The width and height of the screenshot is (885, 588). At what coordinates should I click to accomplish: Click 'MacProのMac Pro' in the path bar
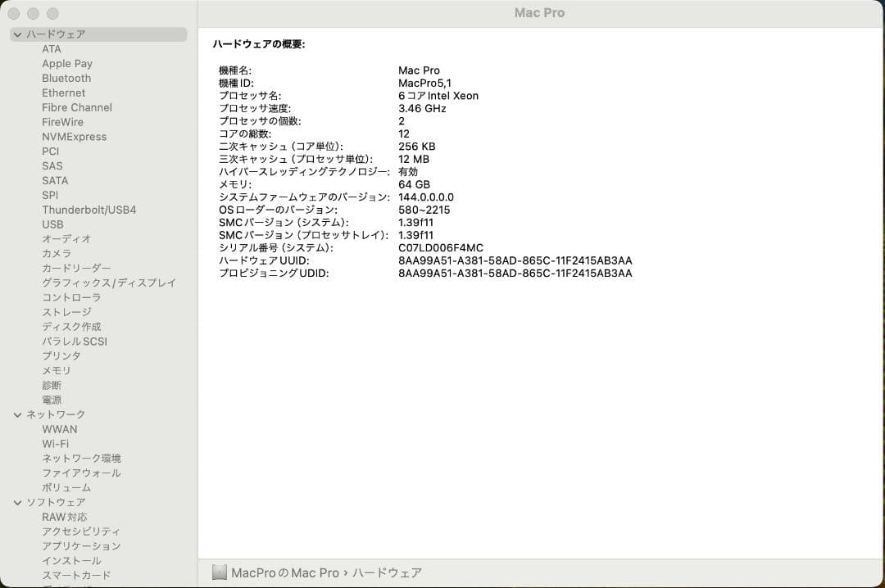pos(285,573)
